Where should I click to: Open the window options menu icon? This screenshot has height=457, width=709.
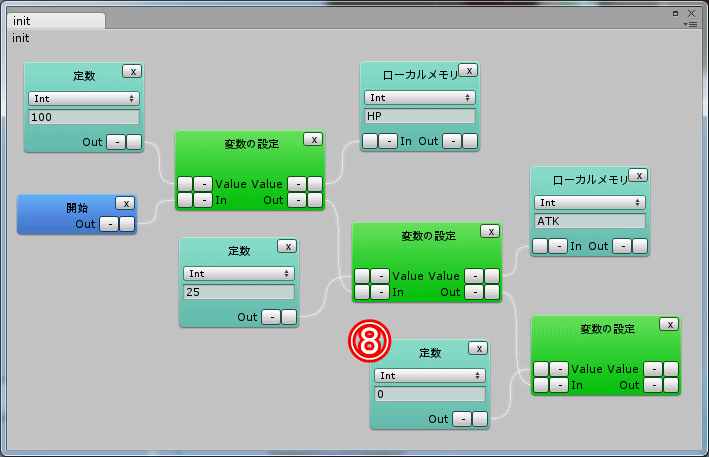click(690, 24)
